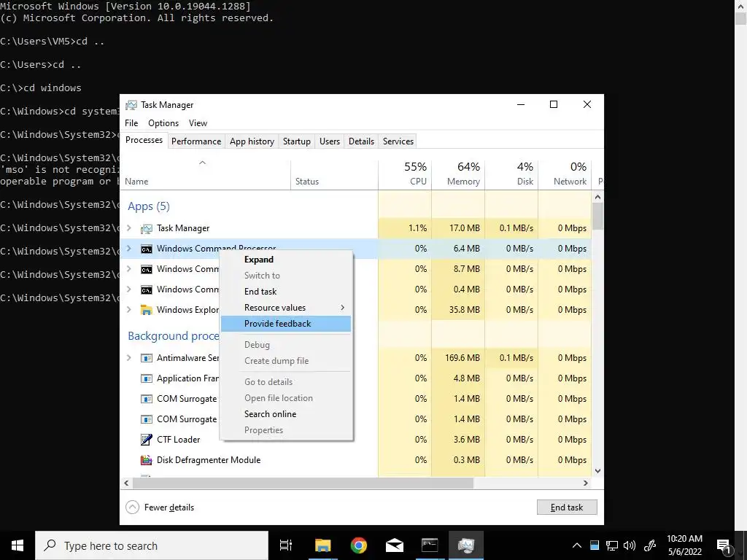This screenshot has height=560, width=747.
Task: Click the 35.8 MB memory cell
Action: [x=458, y=309]
